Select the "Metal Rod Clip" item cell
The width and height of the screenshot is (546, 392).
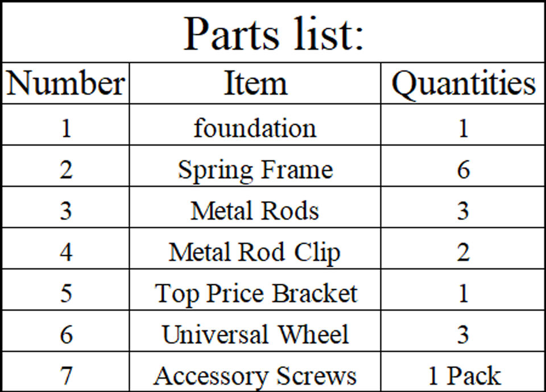(x=255, y=252)
